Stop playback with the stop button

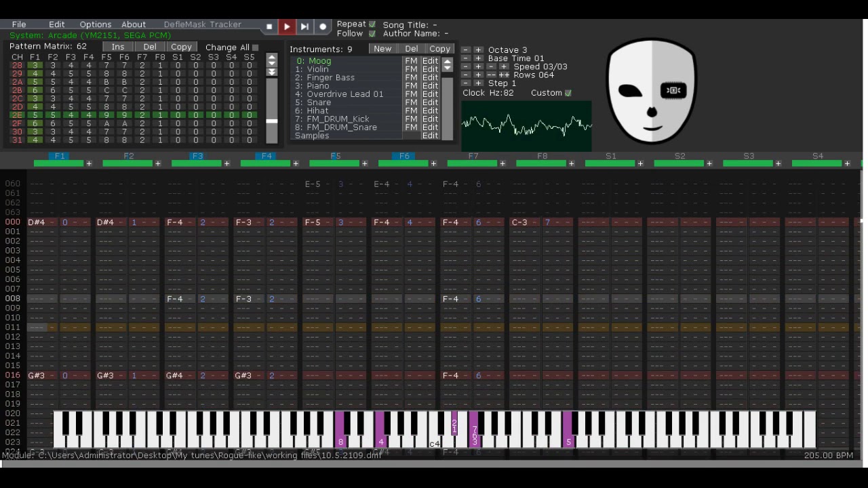point(269,26)
